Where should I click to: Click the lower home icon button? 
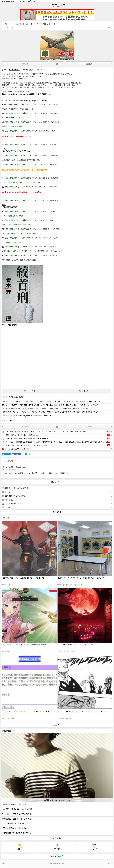pos(57,427)
